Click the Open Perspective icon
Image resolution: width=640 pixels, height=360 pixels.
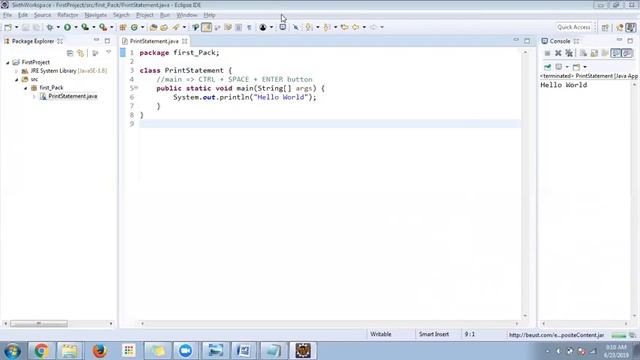605,27
